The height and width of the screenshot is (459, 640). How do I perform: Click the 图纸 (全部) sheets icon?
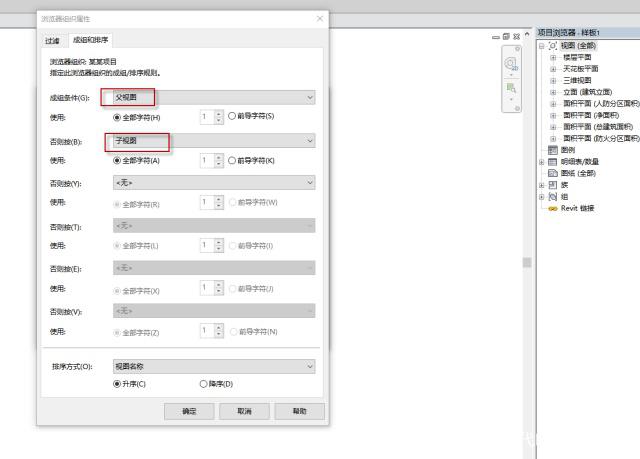click(553, 173)
